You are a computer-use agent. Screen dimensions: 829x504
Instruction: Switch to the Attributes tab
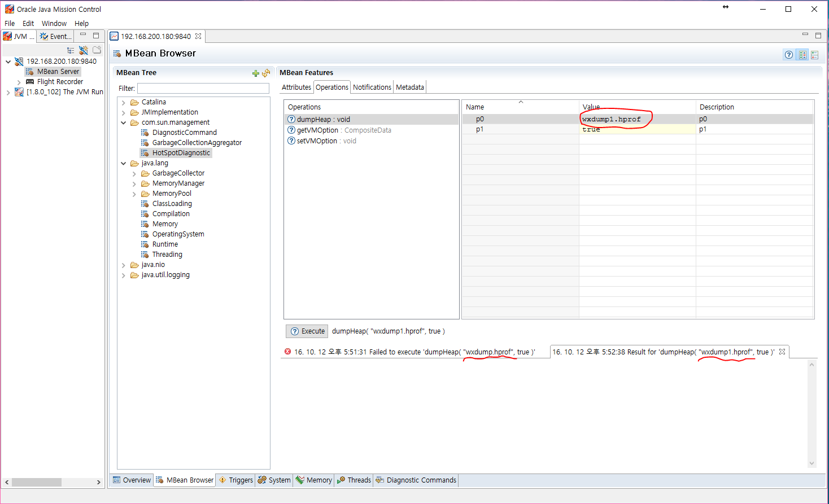pyautogui.click(x=296, y=87)
